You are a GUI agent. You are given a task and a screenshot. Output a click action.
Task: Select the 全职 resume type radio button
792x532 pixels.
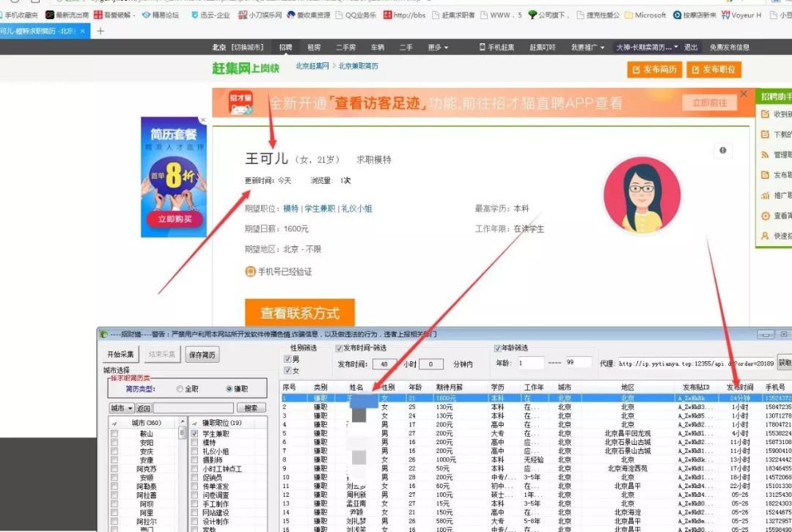(180, 388)
